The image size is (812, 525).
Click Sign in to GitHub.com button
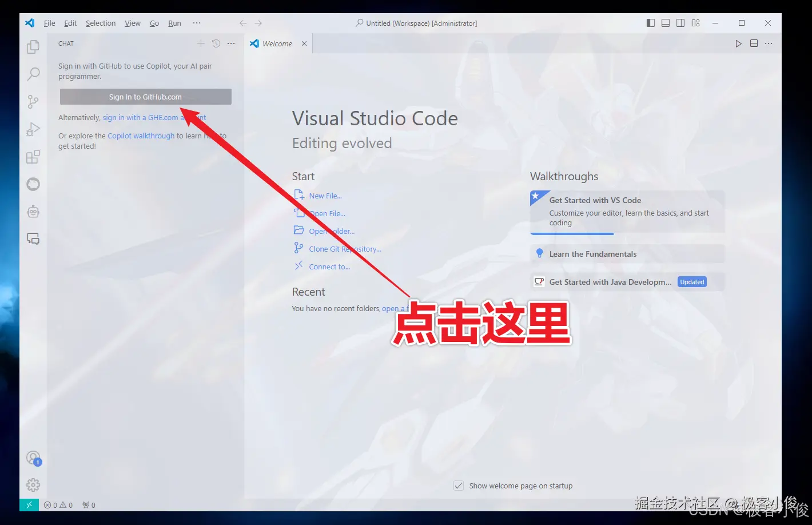point(145,97)
